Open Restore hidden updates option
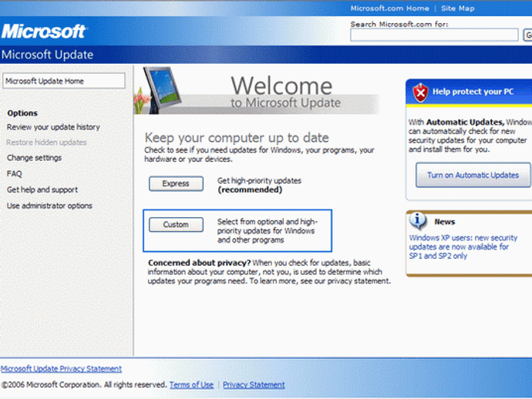 46,142
